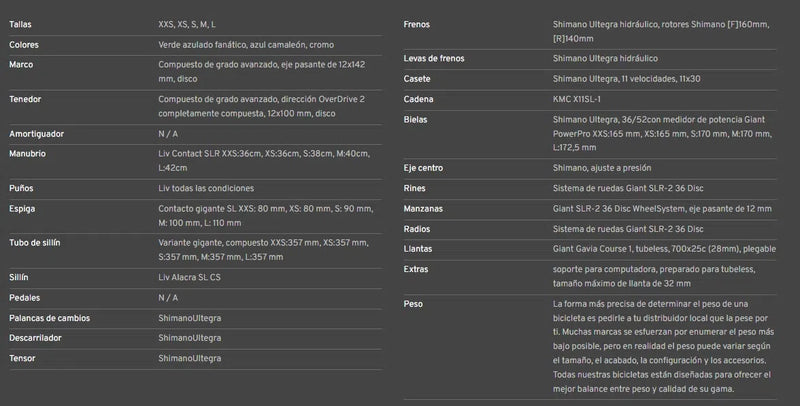
Task: Click the 'Tallas' spec label
Action: [x=20, y=24]
